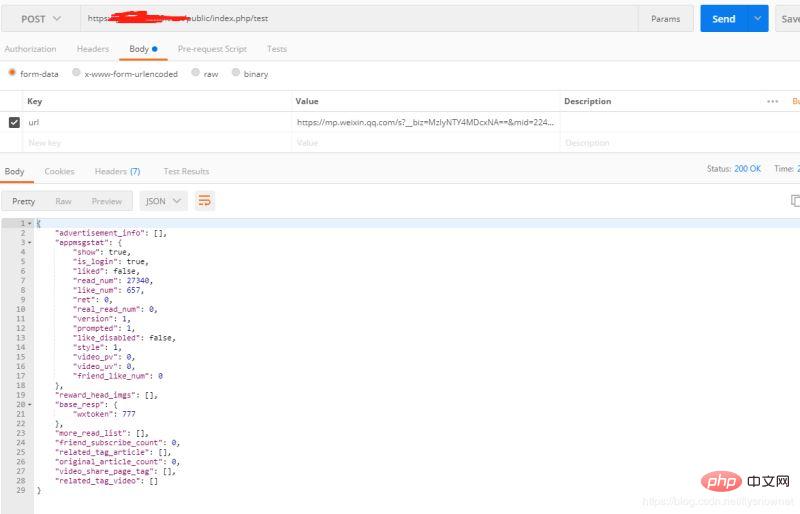Switch to Pretty response view
This screenshot has width=800, height=514.
23,201
